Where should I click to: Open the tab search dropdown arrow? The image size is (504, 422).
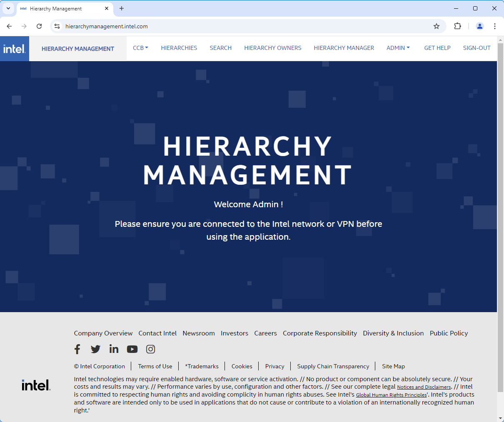point(8,8)
